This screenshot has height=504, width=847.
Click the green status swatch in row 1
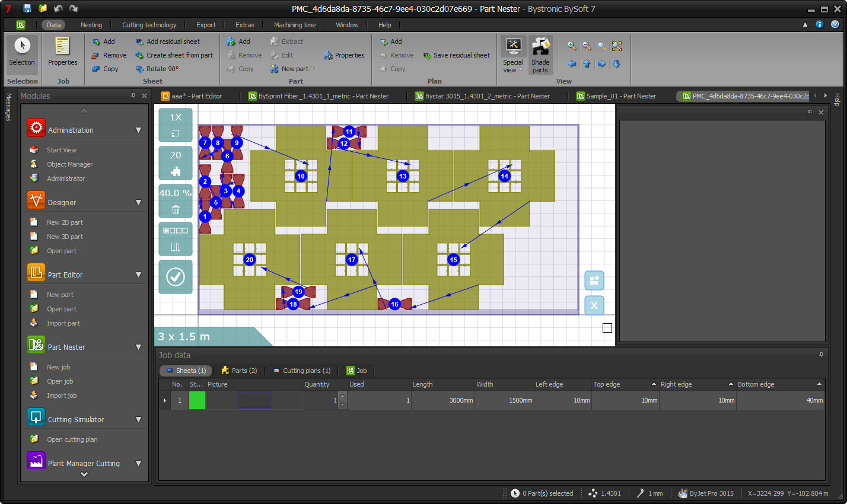pos(197,400)
